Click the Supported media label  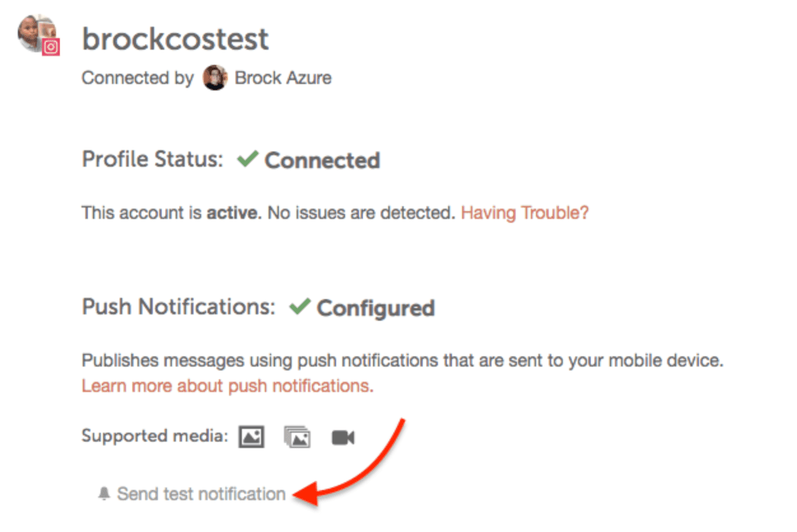[x=155, y=437]
